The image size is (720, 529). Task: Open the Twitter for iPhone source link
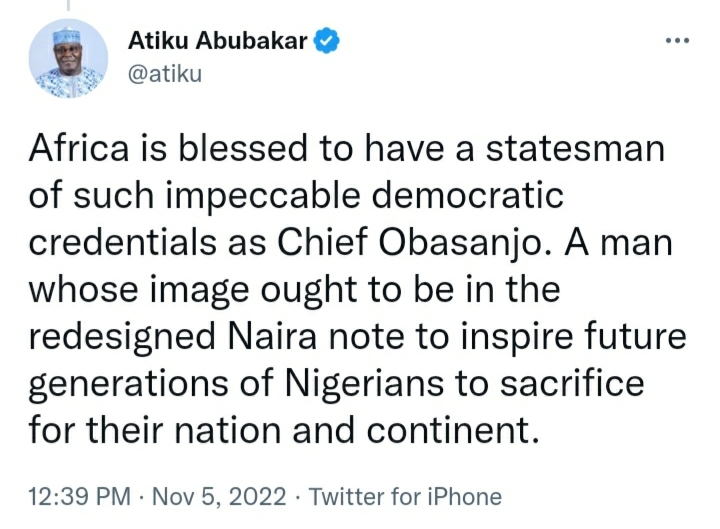(x=405, y=496)
